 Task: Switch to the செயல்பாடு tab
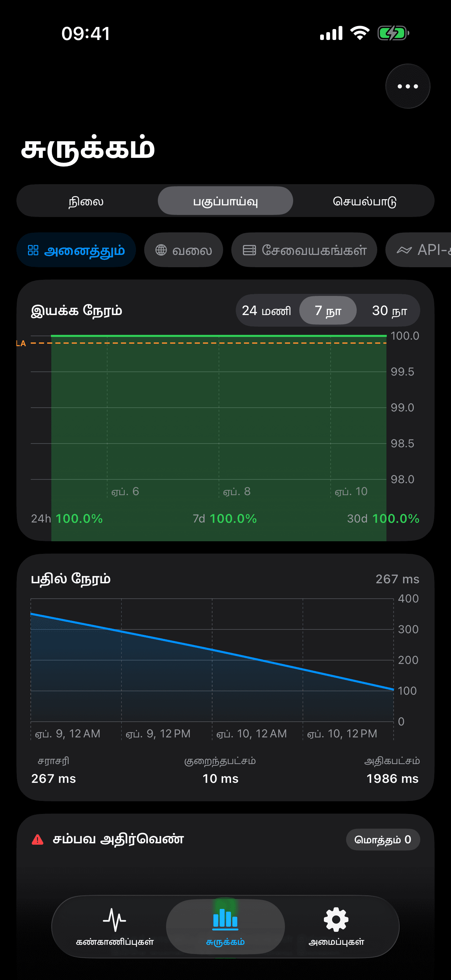(364, 201)
